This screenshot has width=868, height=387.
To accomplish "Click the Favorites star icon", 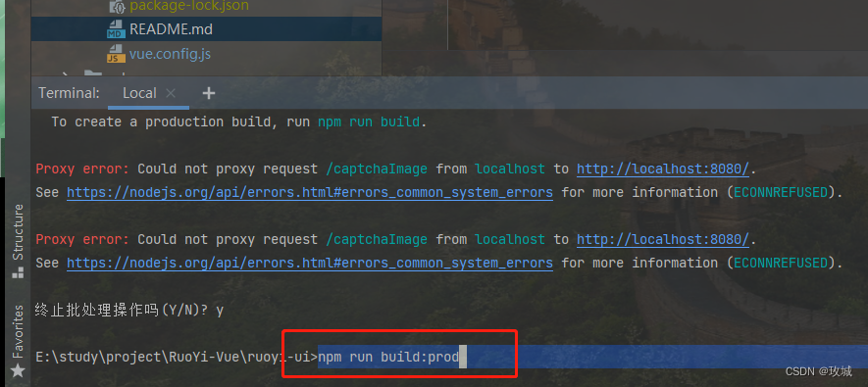I will [x=18, y=370].
